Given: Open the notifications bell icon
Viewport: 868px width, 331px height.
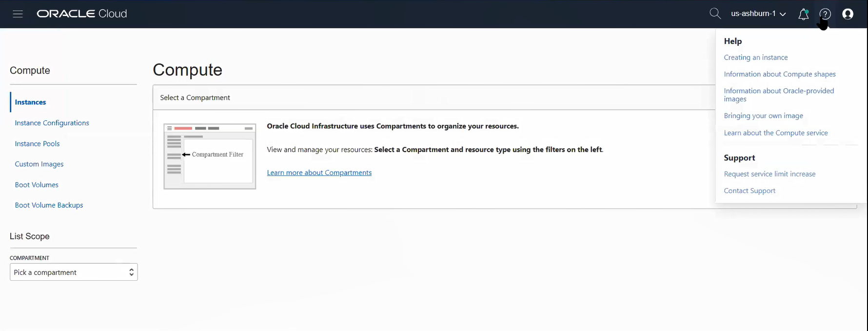Looking at the screenshot, I should (803, 14).
